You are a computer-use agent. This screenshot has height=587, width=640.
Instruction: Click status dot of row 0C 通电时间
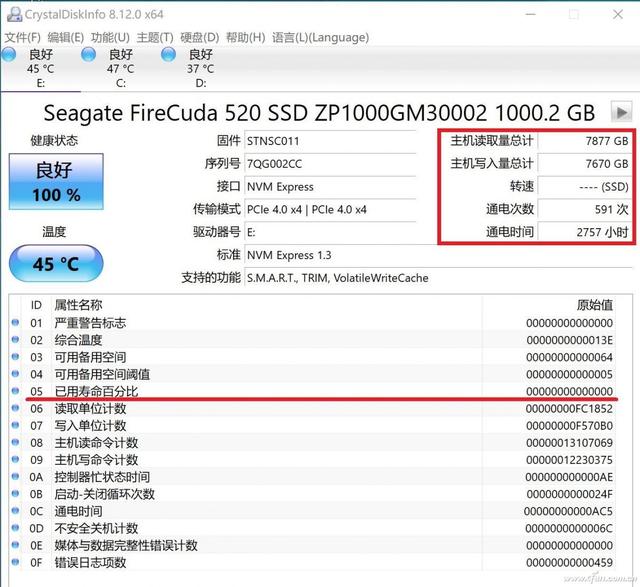pos(16,511)
